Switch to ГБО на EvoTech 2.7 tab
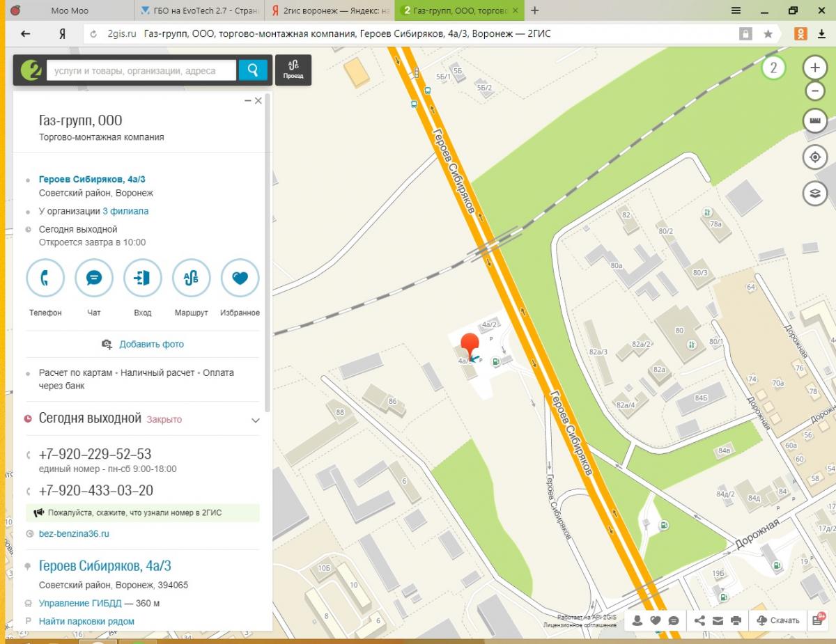Image resolution: width=836 pixels, height=644 pixels. pyautogui.click(x=199, y=10)
